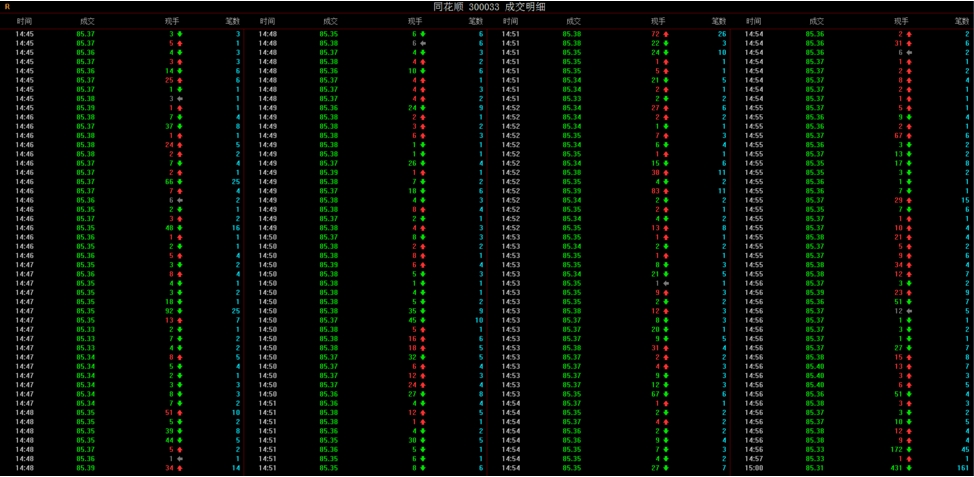This screenshot has height=477, width=974.
Task: Click the 笔数 header above the 14:54 rows
Action: point(962,21)
